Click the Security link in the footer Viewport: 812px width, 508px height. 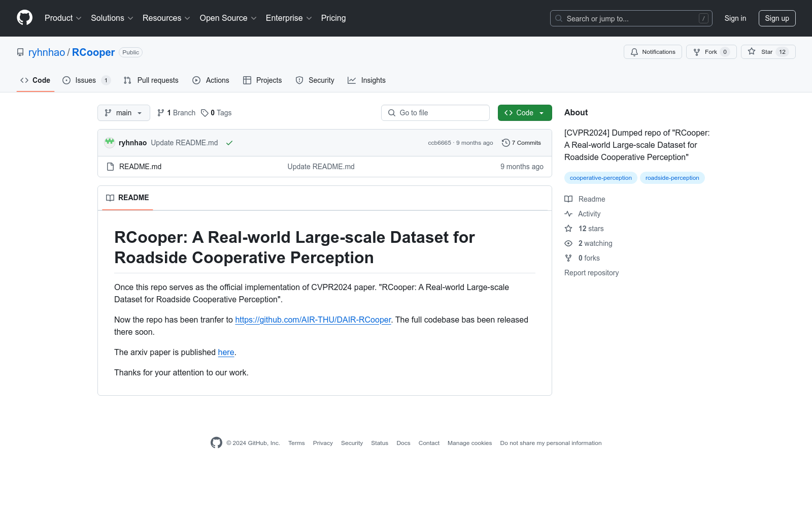[352, 443]
